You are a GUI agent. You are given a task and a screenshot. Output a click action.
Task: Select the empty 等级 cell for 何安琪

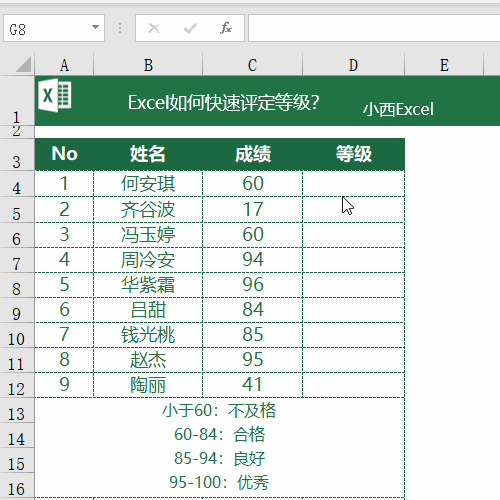354,184
